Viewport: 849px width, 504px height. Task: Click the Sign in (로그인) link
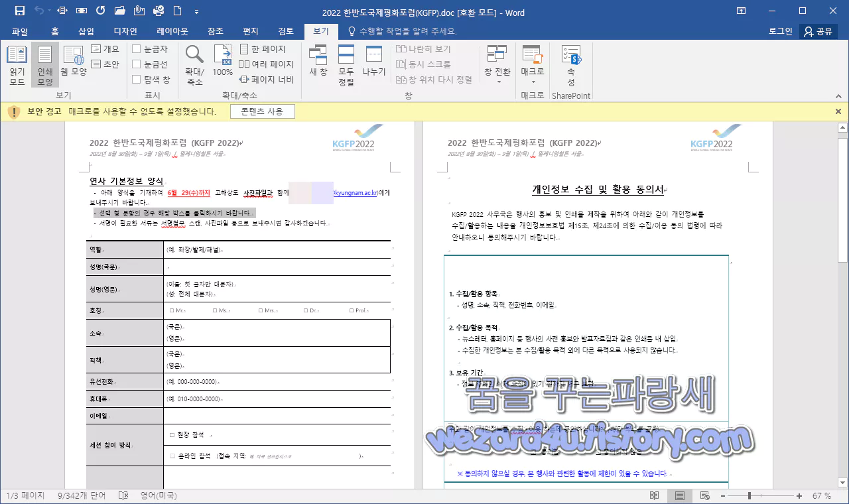[x=780, y=31]
